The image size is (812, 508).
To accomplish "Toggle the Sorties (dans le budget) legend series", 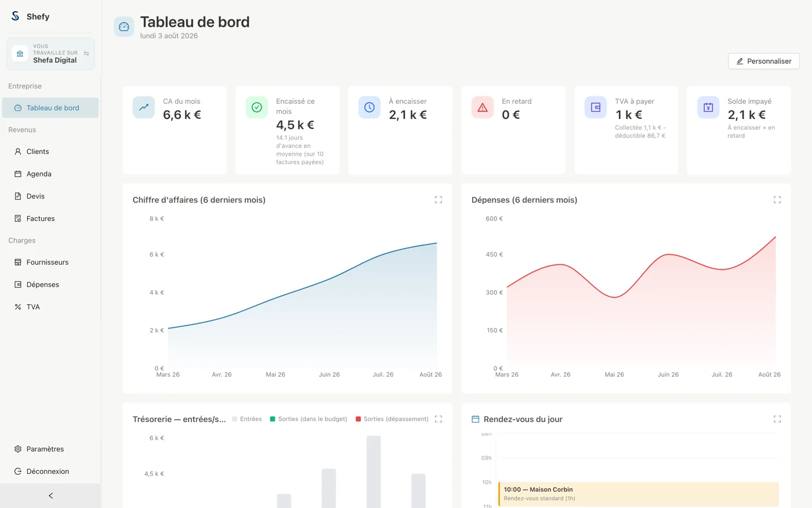I will coord(309,419).
